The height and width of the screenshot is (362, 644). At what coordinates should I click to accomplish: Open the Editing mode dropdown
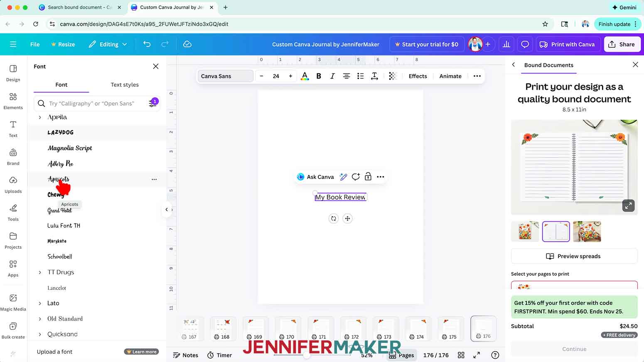pyautogui.click(x=108, y=44)
